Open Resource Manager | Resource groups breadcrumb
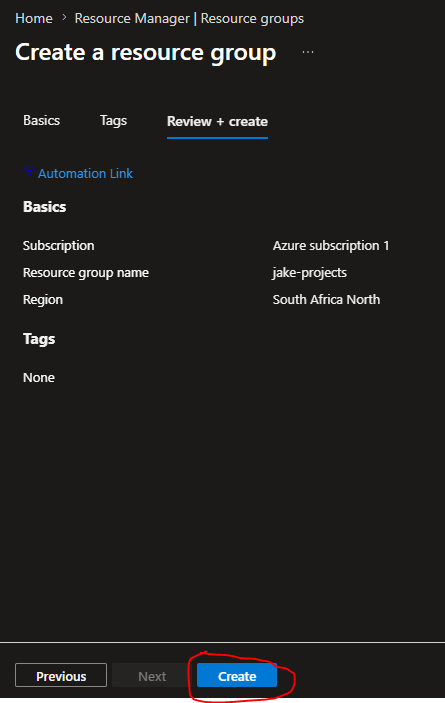Image resolution: width=445 pixels, height=703 pixels. 189,18
